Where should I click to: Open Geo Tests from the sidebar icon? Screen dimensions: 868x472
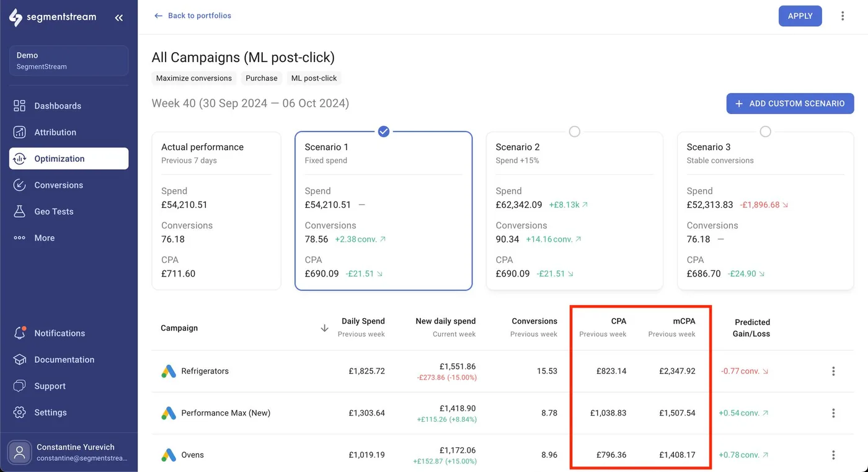[20, 211]
